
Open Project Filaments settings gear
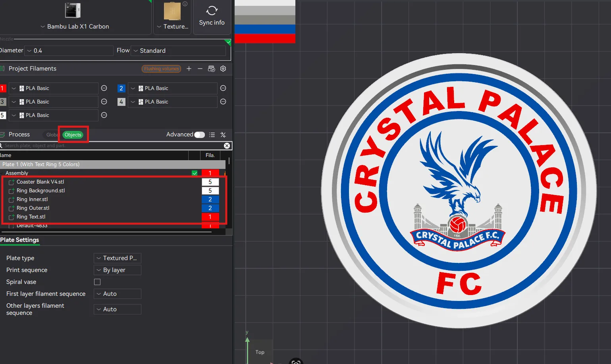click(223, 69)
